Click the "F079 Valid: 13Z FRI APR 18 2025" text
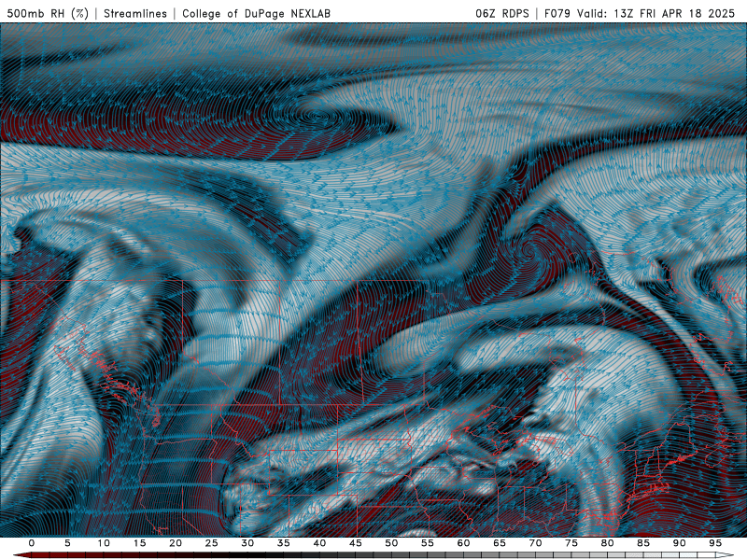 click(x=640, y=13)
